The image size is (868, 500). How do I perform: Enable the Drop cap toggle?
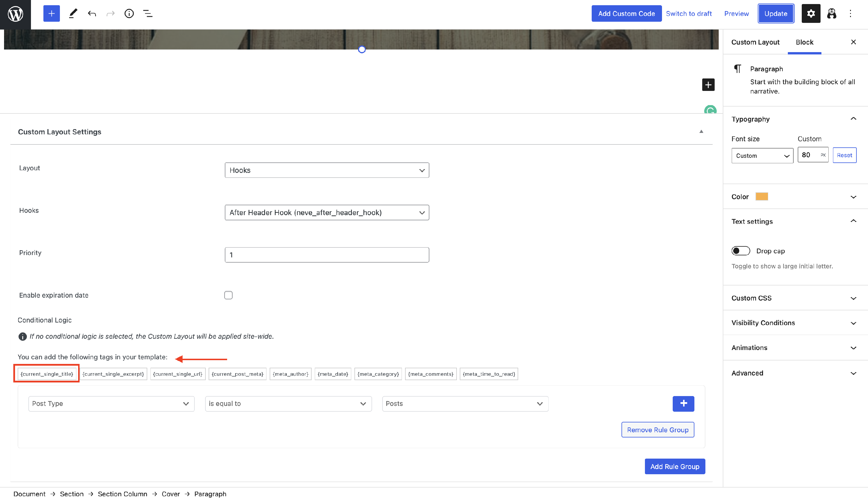click(740, 251)
